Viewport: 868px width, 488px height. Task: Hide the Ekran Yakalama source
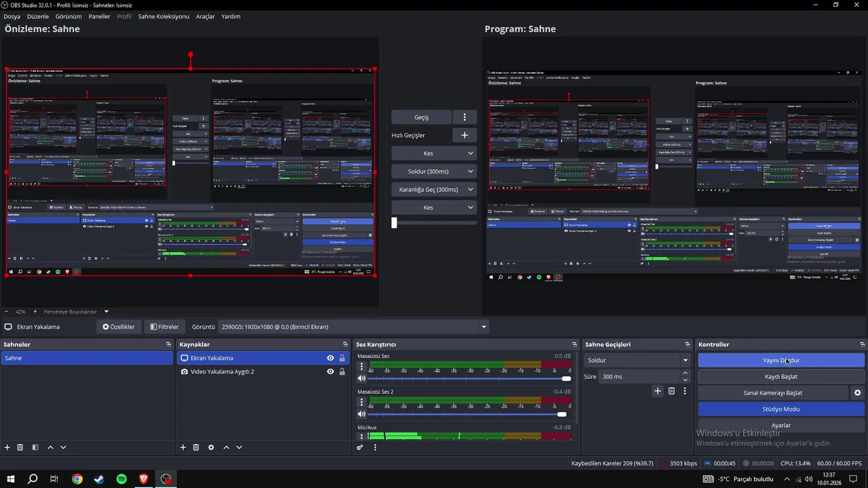[330, 358]
